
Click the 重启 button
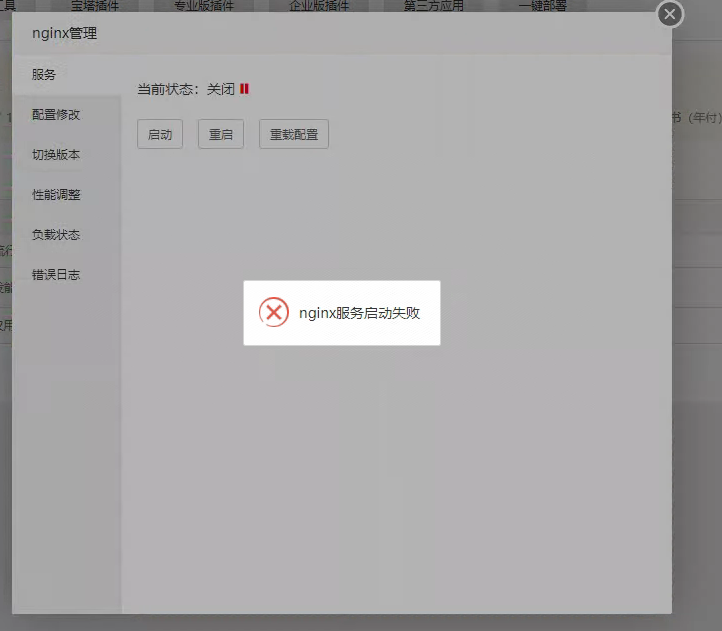tap(221, 134)
